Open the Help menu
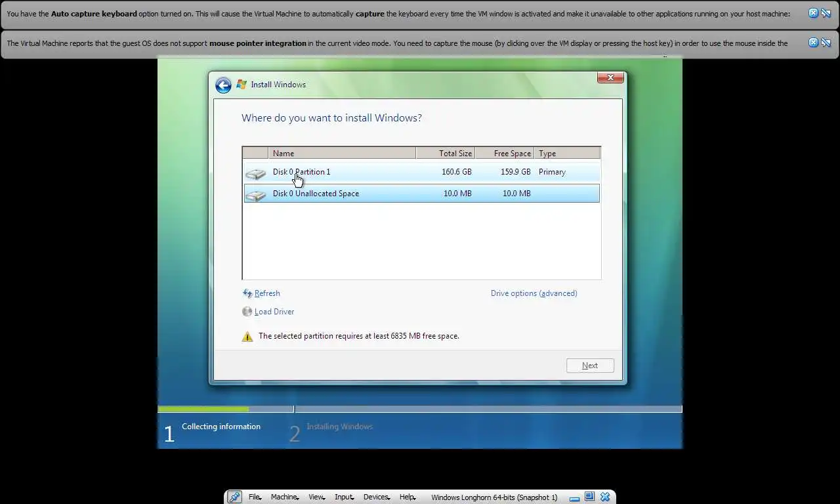 (x=408, y=497)
